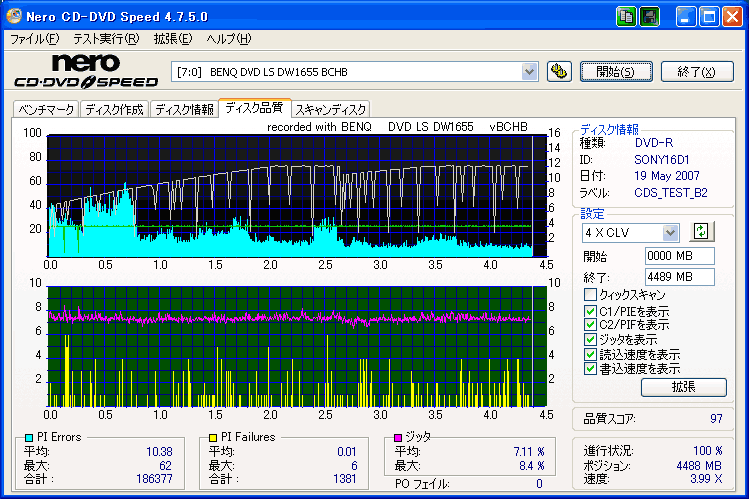Click the floppy disk save icon
Image resolution: width=749 pixels, height=499 pixels.
pyautogui.click(x=649, y=16)
